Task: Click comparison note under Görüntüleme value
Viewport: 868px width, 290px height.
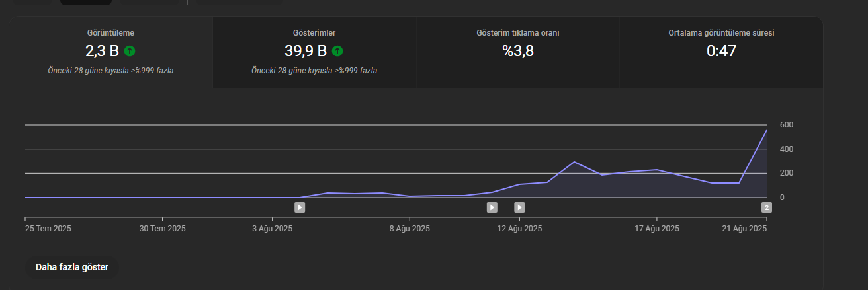Action: point(110,70)
